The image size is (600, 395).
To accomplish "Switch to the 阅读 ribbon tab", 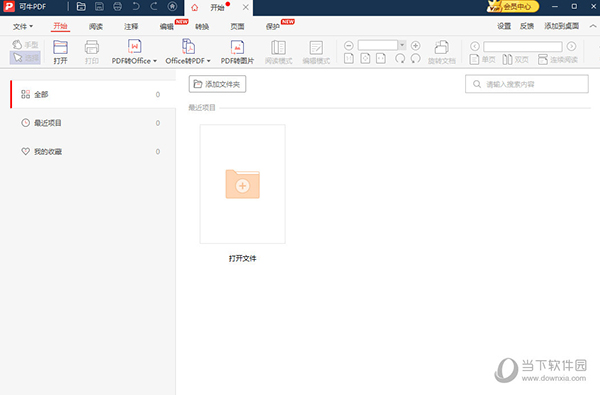I will pos(96,26).
